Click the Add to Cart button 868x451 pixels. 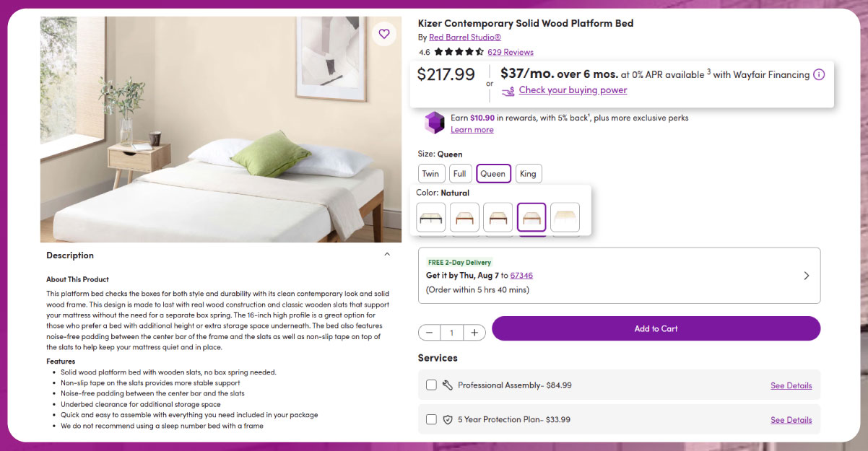[656, 328]
